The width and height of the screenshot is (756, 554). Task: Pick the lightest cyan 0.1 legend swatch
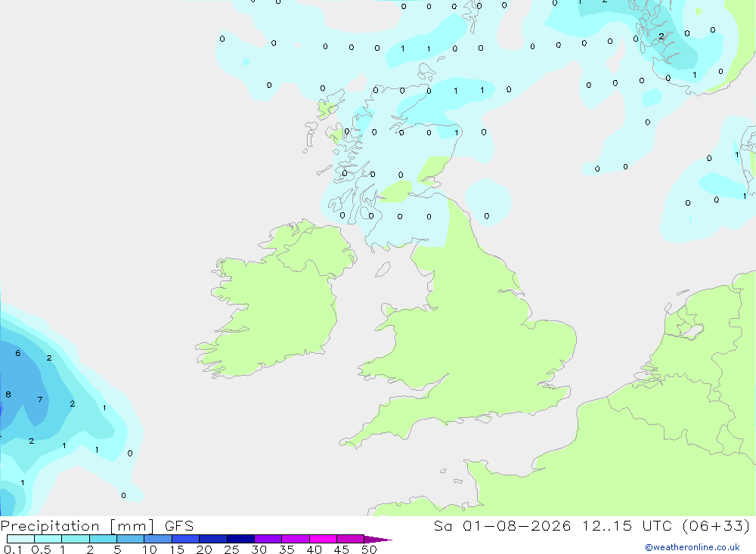20,539
